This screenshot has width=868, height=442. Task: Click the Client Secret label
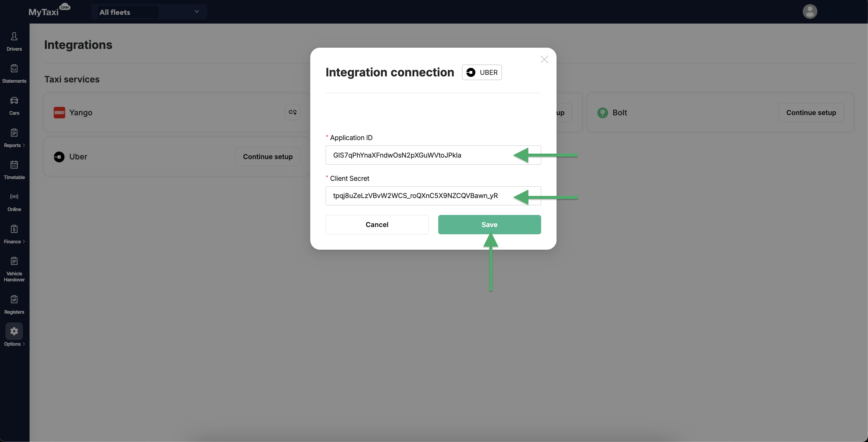coord(349,178)
